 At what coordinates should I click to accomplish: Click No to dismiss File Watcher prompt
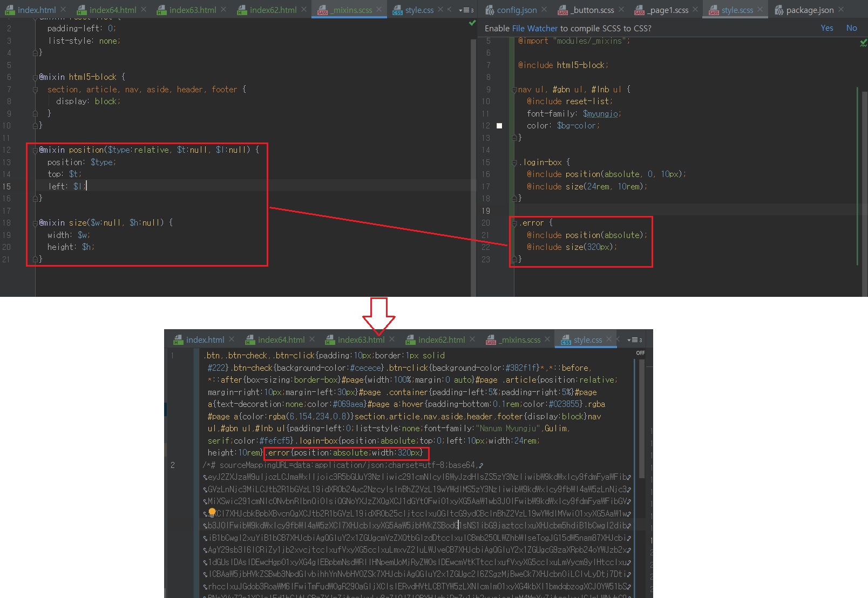851,28
